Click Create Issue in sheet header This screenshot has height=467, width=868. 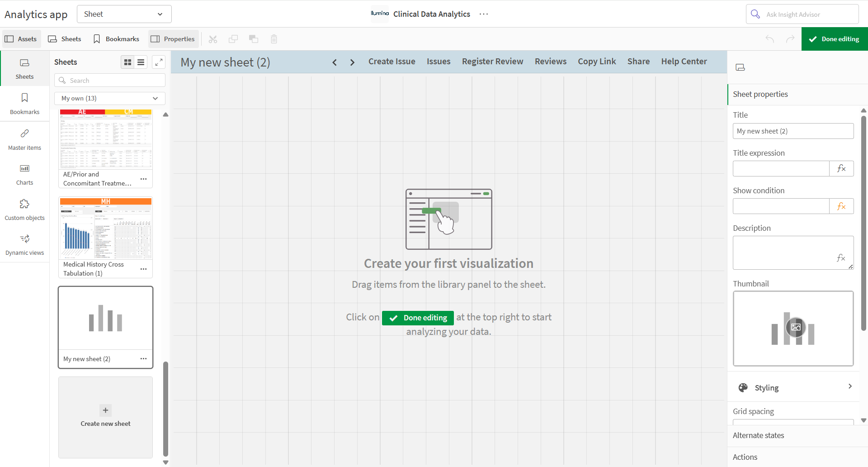392,62
